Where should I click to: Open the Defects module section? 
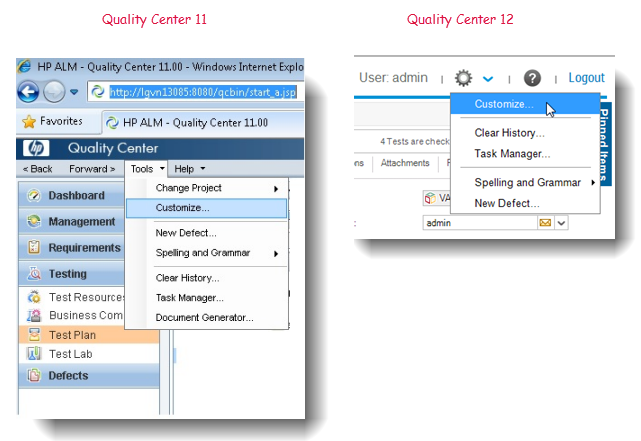tap(89, 375)
